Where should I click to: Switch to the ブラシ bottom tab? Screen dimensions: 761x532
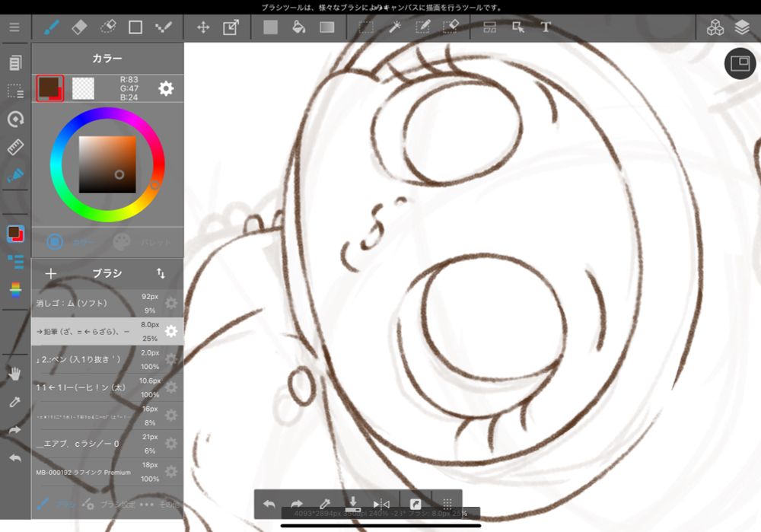coord(57,505)
